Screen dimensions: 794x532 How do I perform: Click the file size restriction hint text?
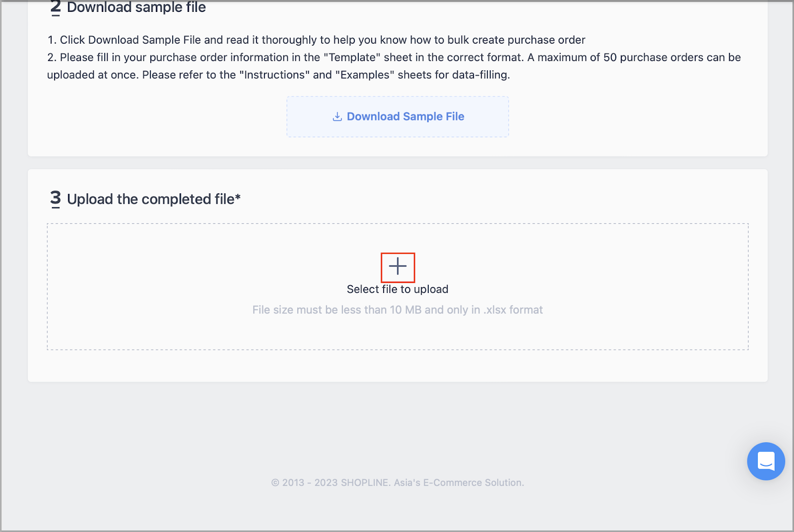tap(397, 309)
